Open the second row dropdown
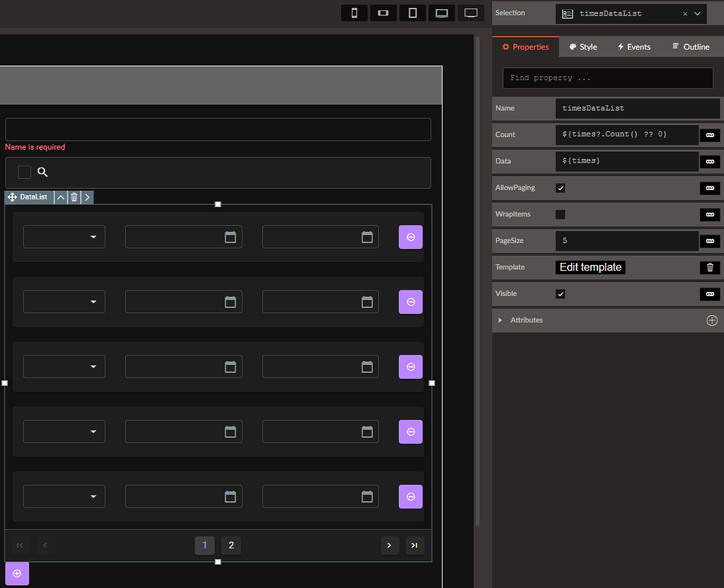 pos(64,302)
